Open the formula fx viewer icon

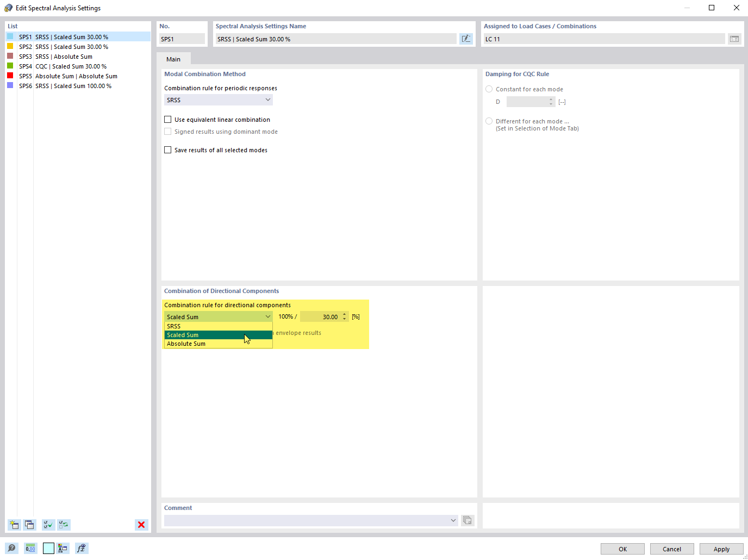[82, 548]
